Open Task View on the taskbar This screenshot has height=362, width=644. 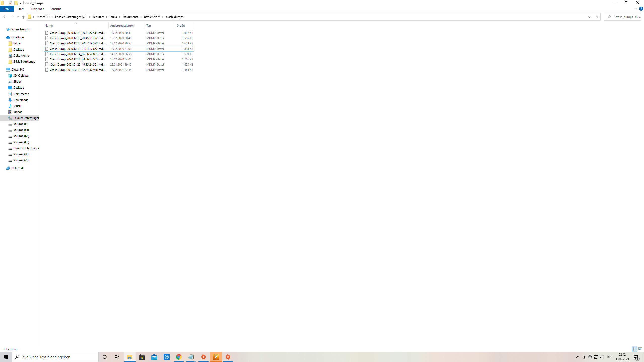pyautogui.click(x=117, y=357)
